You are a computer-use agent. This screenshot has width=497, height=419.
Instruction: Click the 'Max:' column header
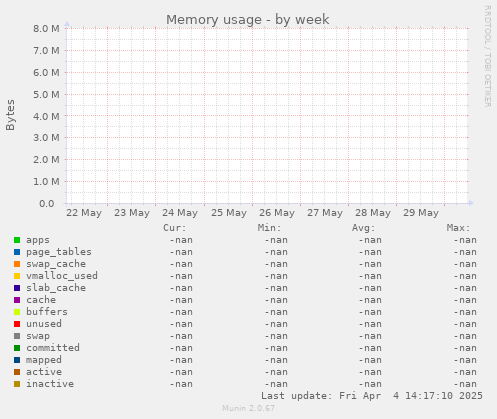click(x=458, y=228)
